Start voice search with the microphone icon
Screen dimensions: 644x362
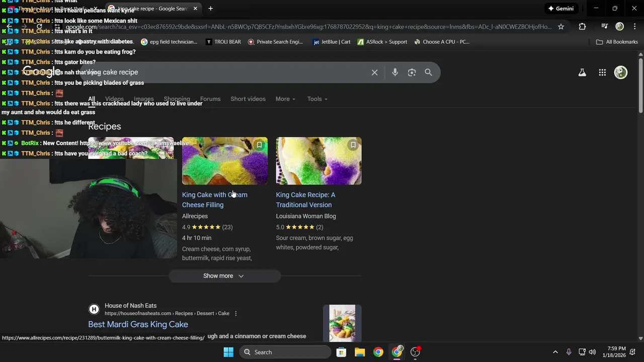pos(395,72)
